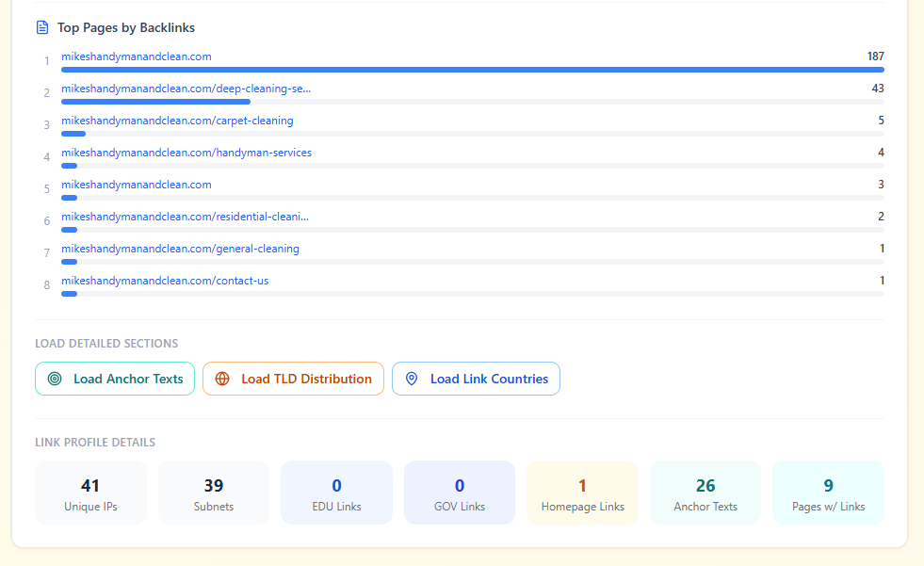This screenshot has width=924, height=566.
Task: Visit the carpet-cleaning page link
Action: (x=177, y=121)
